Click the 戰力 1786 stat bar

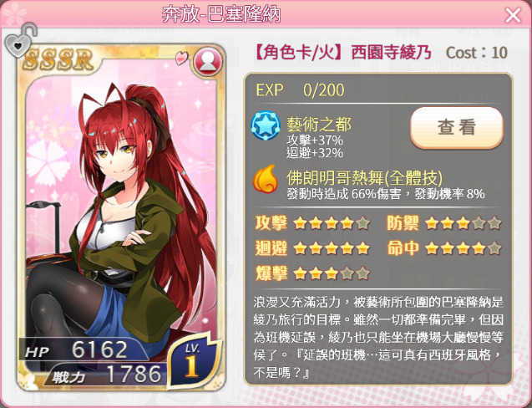pyautogui.click(x=106, y=374)
